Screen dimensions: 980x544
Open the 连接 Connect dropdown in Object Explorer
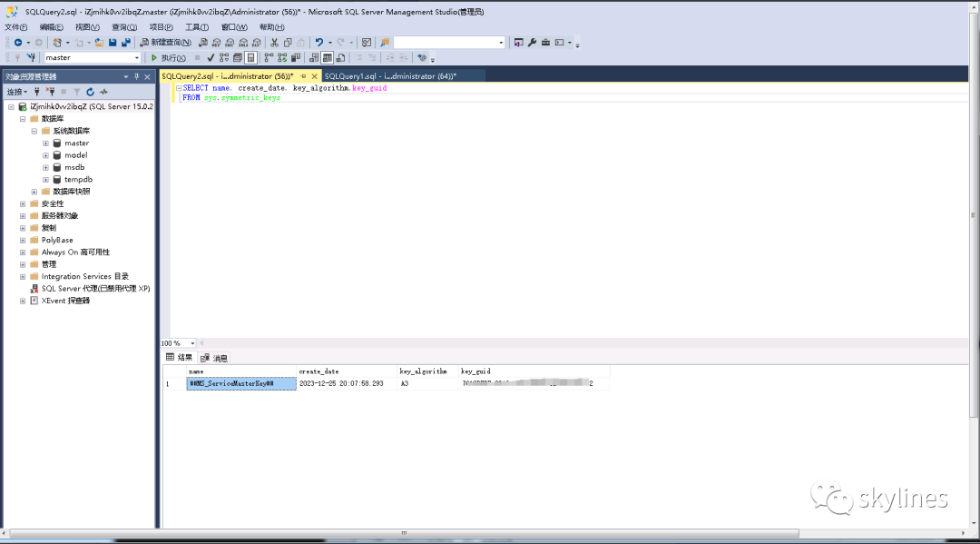click(x=17, y=92)
